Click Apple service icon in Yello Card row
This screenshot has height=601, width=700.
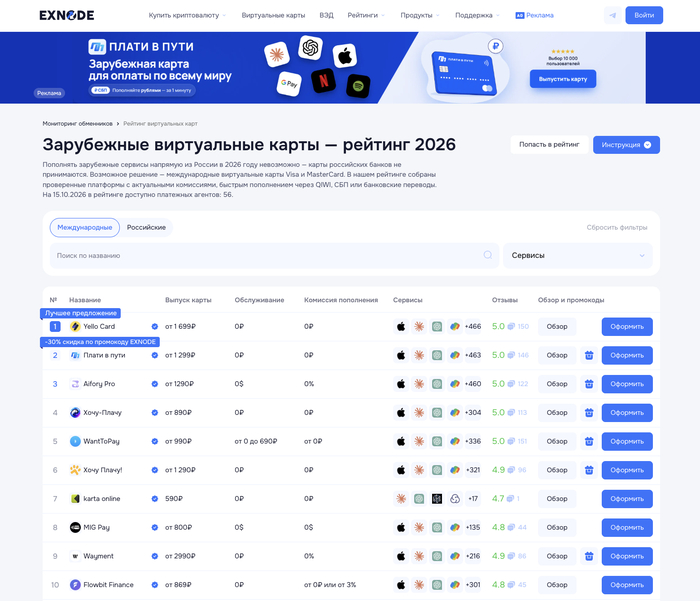401,326
